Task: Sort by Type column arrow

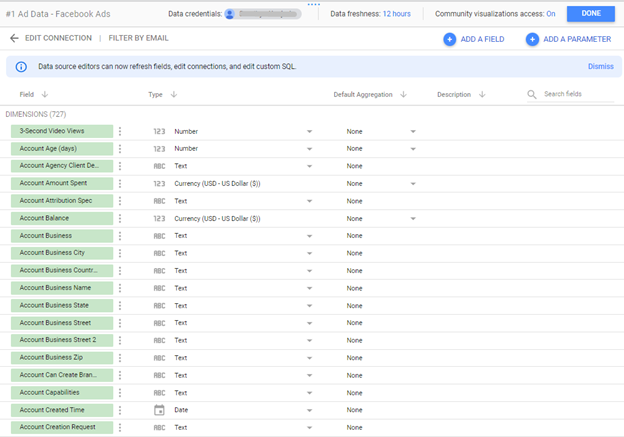Action: [x=174, y=94]
